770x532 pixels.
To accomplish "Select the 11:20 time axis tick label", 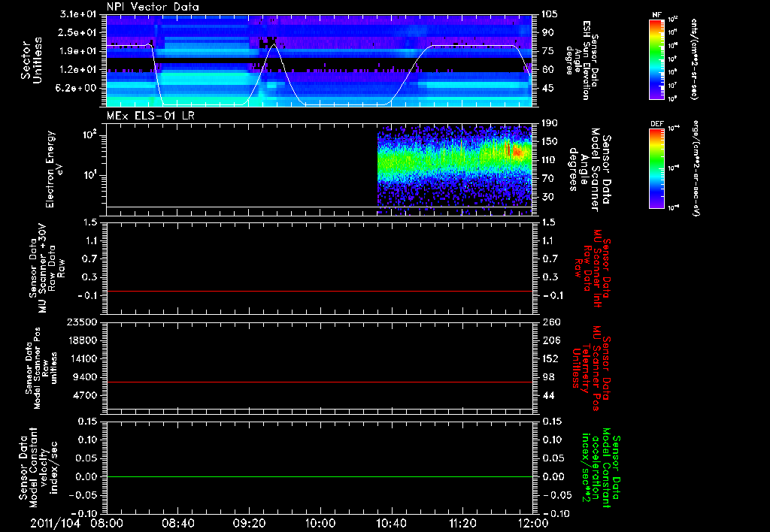I will [x=462, y=523].
